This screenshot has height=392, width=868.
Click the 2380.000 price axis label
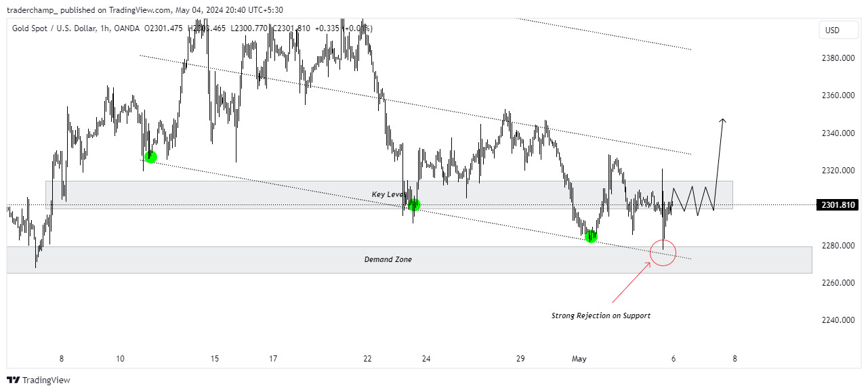pos(838,58)
